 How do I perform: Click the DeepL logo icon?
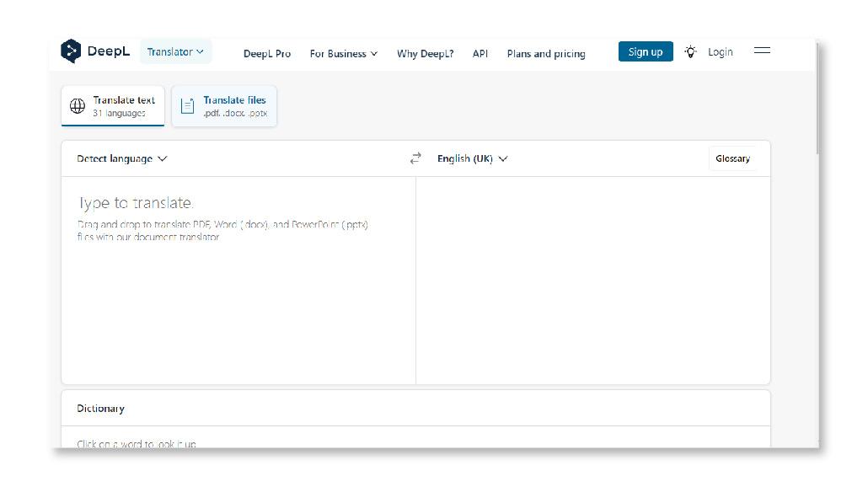72,51
